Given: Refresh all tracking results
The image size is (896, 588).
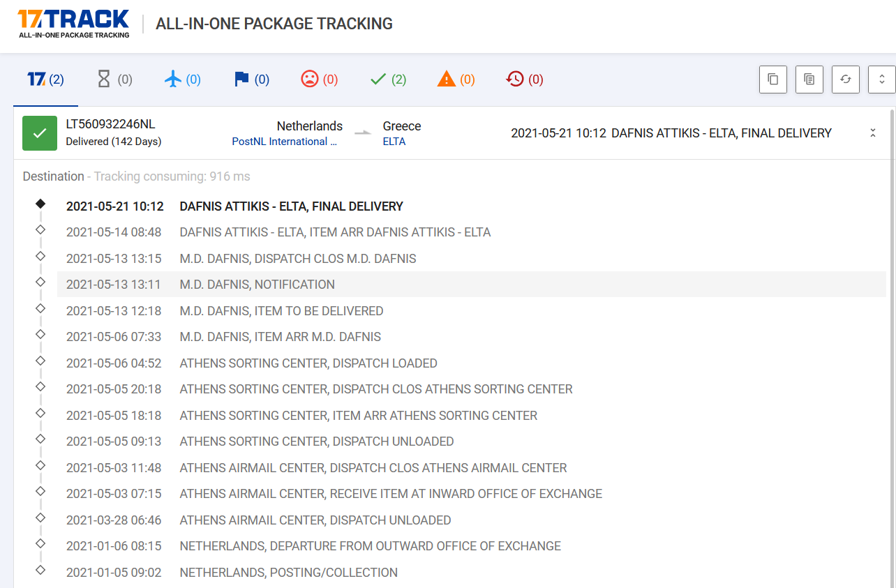Looking at the screenshot, I should coord(846,80).
